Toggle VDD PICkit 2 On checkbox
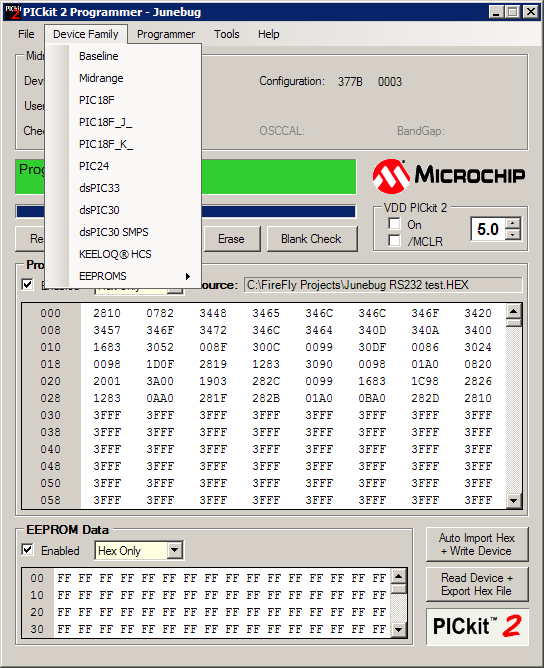Viewport: 544px width, 668px height. (x=394, y=224)
